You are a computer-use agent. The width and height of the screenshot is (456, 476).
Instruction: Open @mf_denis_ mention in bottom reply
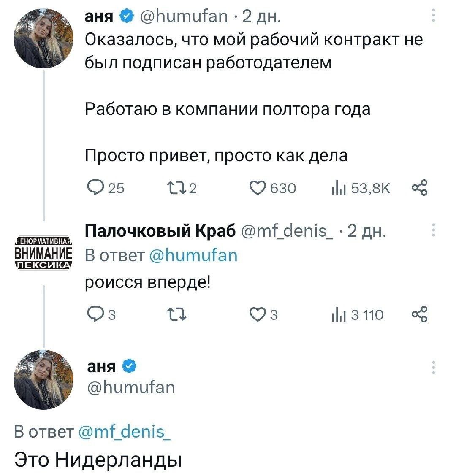(x=122, y=432)
